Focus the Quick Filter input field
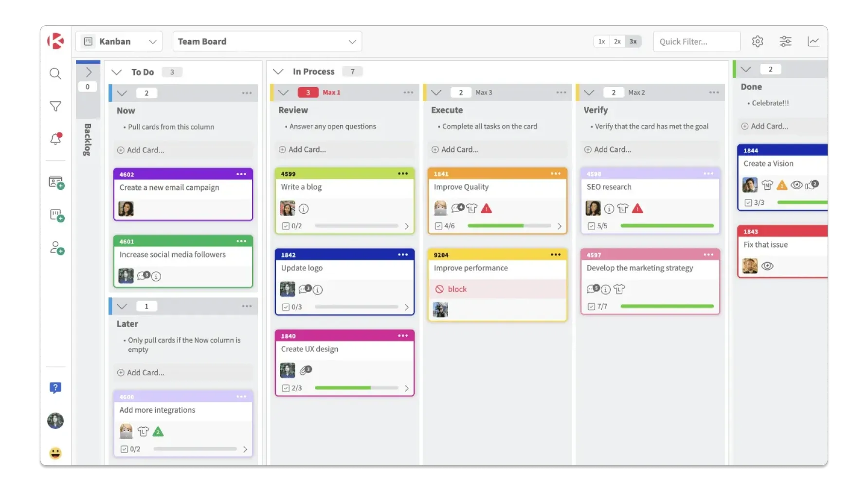The height and width of the screenshot is (491, 868). point(697,41)
